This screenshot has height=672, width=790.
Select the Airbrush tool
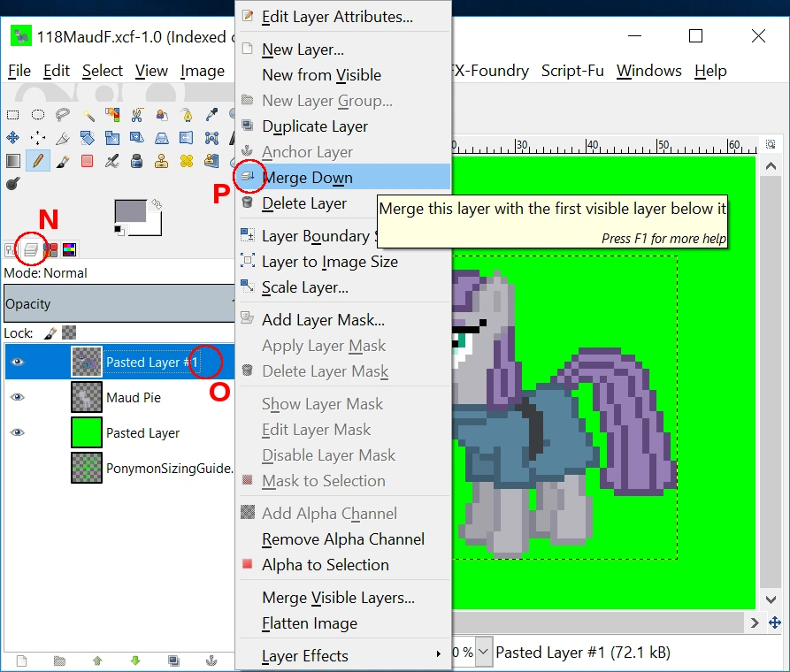[x=112, y=161]
